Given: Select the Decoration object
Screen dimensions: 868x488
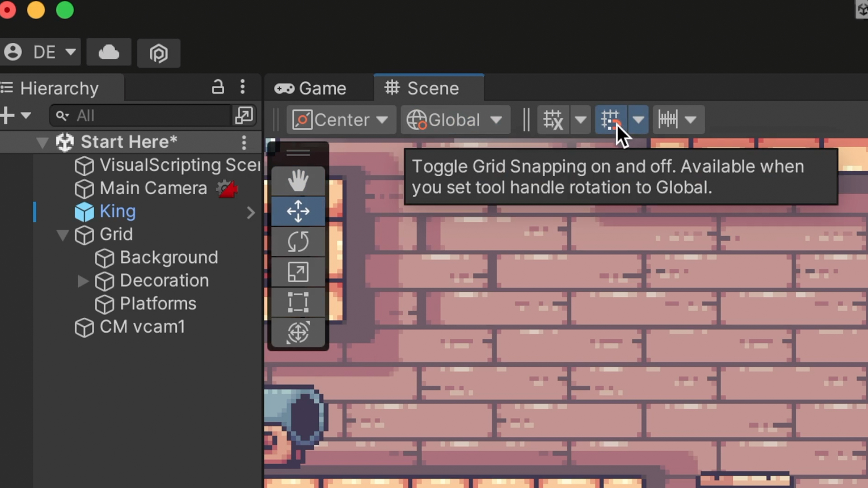Looking at the screenshot, I should point(164,281).
